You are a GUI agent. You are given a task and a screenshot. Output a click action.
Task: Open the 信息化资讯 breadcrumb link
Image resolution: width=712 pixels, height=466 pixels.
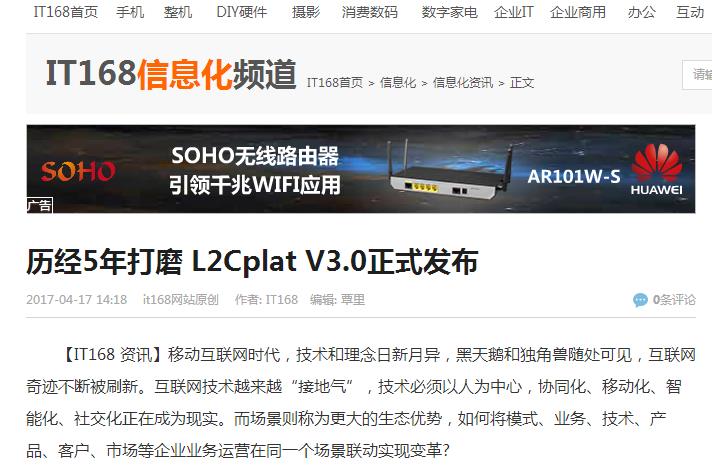tap(463, 83)
